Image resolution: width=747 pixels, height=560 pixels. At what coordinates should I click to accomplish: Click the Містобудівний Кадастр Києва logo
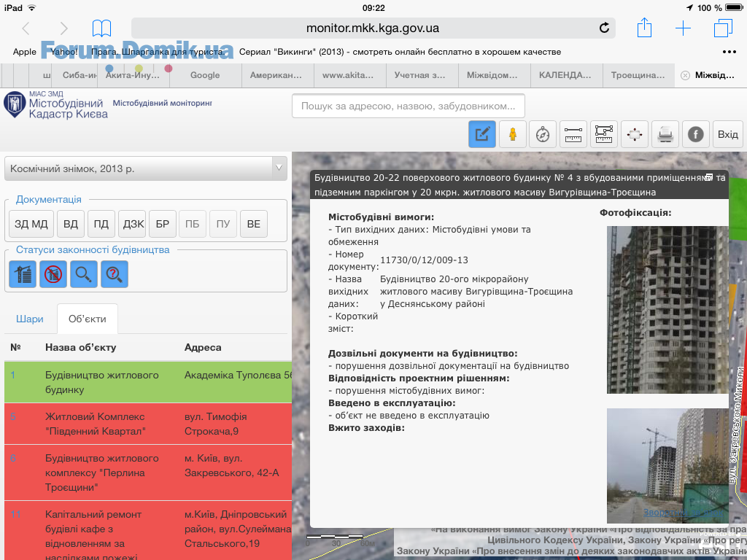coord(56,105)
